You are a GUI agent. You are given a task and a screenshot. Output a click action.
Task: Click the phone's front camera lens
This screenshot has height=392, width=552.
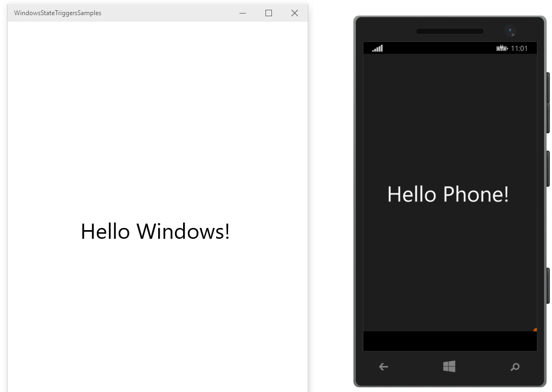click(x=510, y=31)
